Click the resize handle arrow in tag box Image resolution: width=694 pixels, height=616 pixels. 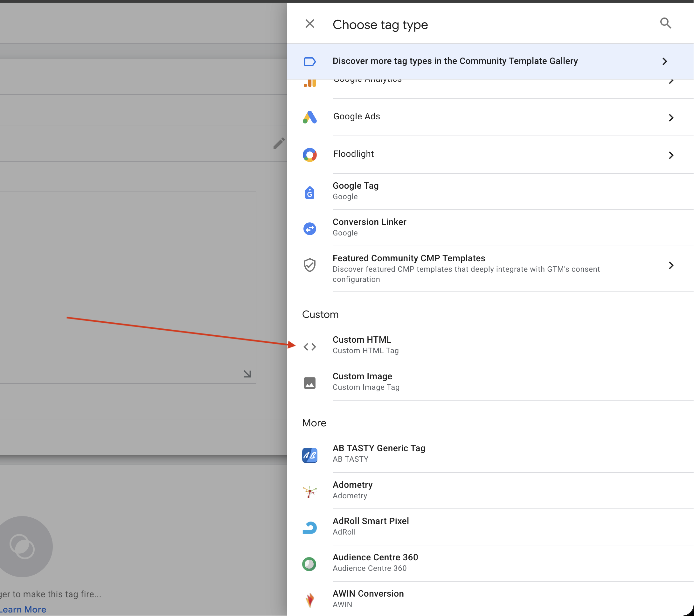click(x=247, y=374)
